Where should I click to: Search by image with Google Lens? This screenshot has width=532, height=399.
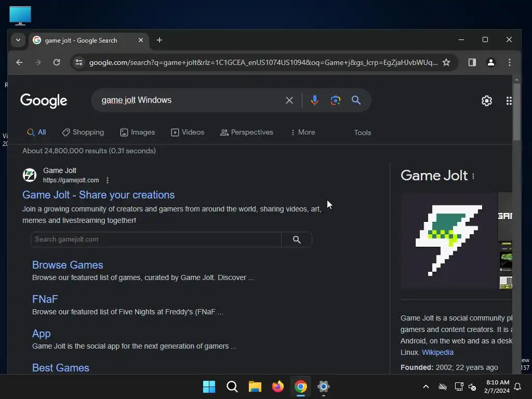pyautogui.click(x=335, y=100)
